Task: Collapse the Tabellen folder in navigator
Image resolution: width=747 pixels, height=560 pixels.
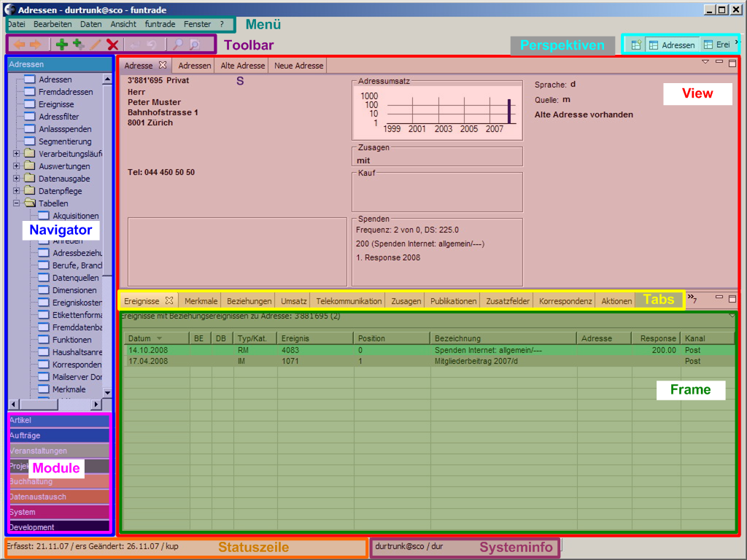Action: tap(16, 203)
